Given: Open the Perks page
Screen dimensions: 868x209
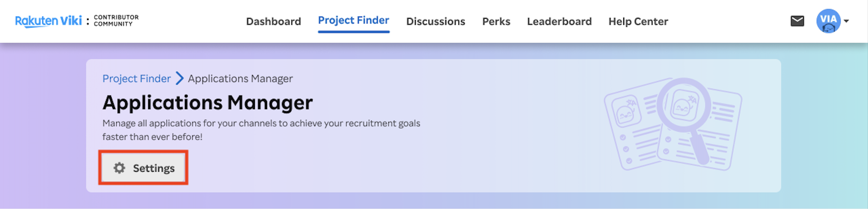Looking at the screenshot, I should (496, 21).
